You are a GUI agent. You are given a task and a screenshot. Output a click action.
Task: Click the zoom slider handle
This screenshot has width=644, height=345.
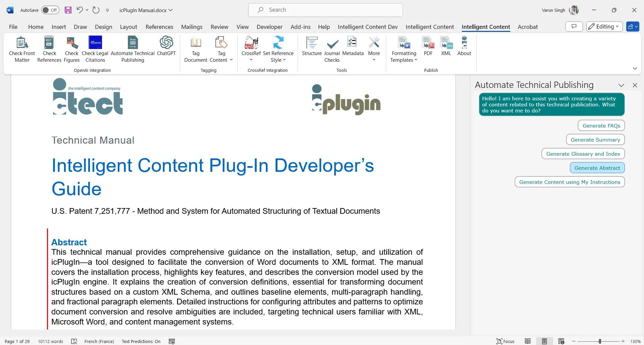pyautogui.click(x=600, y=341)
